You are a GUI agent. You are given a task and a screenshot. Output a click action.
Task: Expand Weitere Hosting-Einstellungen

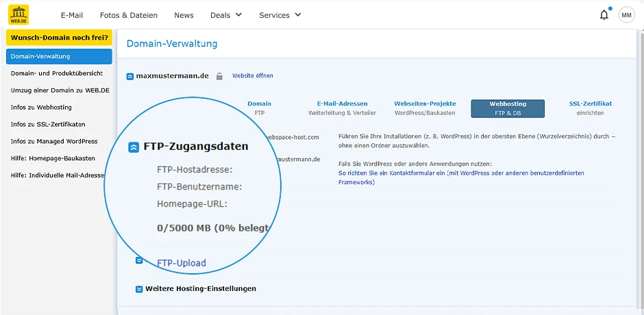139,289
